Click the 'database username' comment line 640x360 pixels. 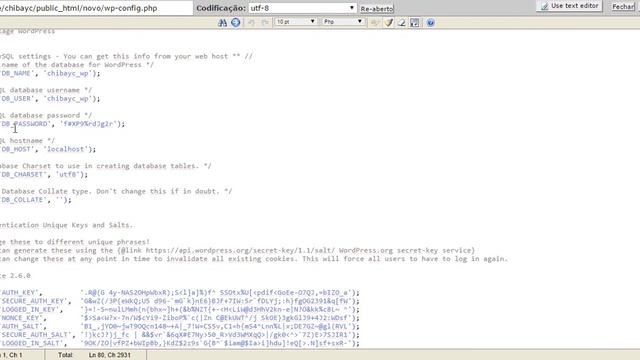(x=46, y=90)
